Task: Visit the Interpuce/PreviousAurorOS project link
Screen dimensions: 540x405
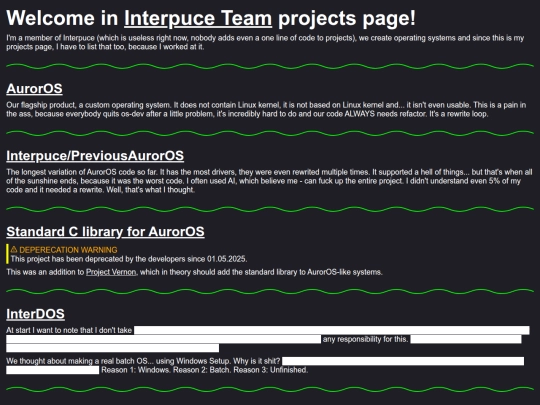Action: [95, 156]
